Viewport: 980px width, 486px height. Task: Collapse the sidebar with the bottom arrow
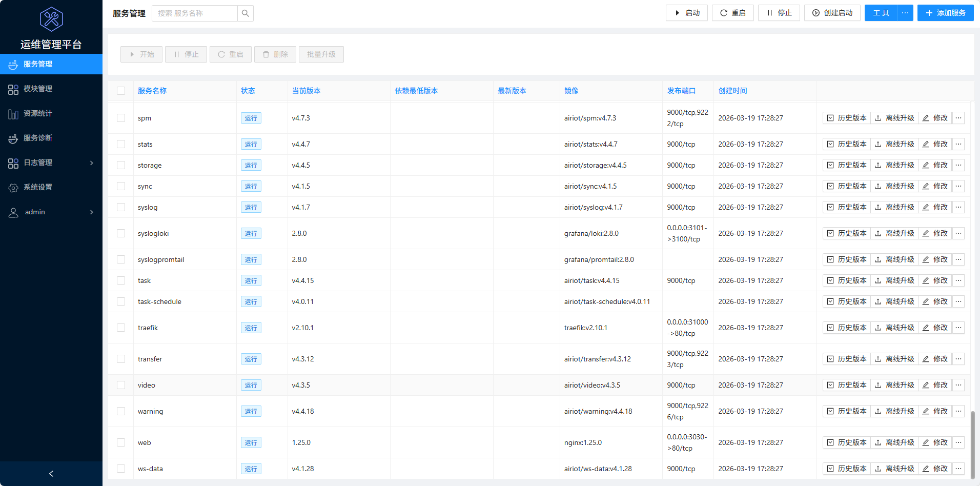pyautogui.click(x=51, y=473)
